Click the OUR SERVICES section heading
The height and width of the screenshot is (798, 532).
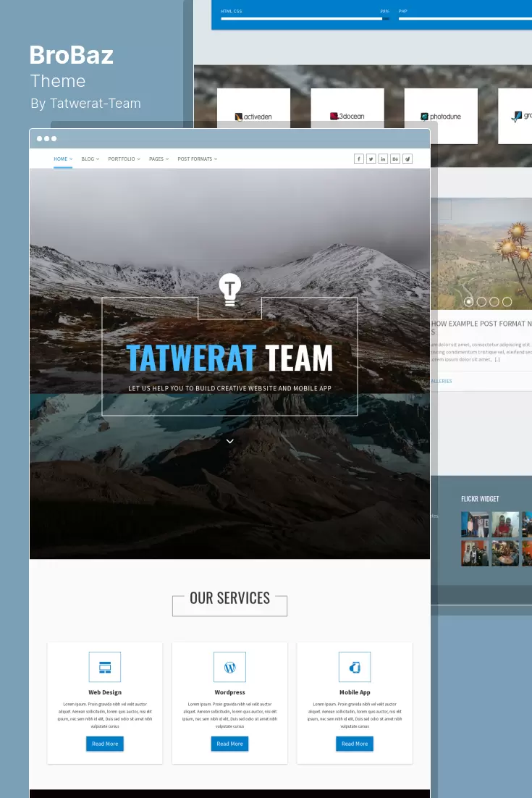coord(230,598)
